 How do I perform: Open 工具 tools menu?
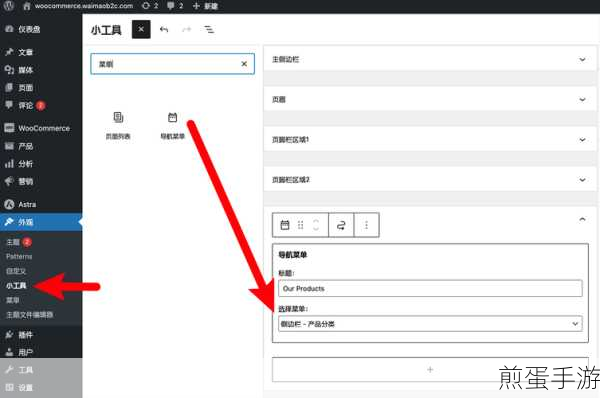coord(41,370)
